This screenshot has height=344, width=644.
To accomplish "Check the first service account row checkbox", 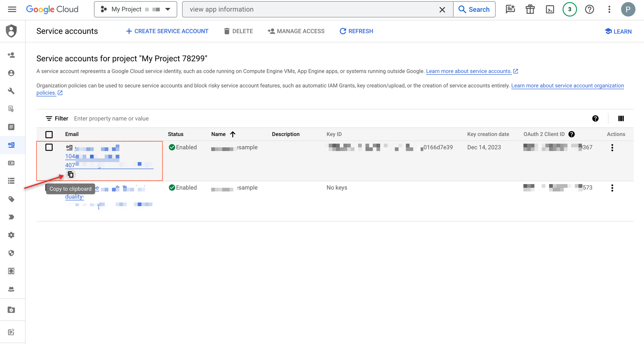I will coord(49,147).
